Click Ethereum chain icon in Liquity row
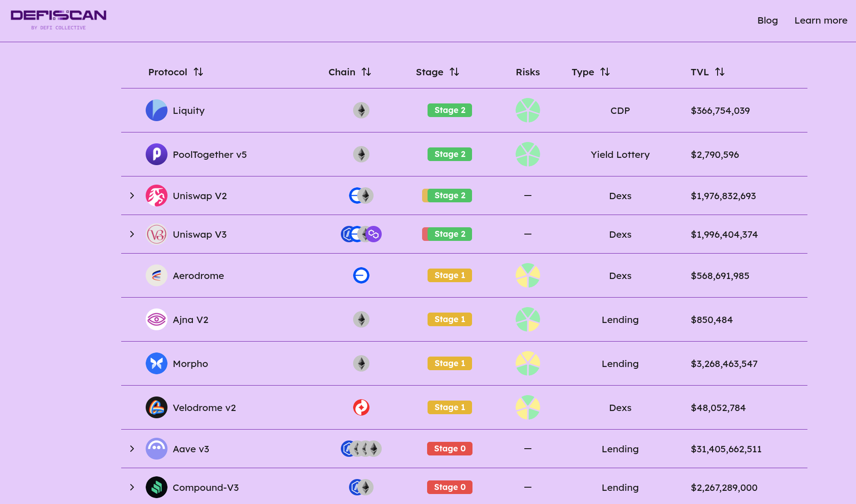Image resolution: width=856 pixels, height=504 pixels. (x=361, y=110)
